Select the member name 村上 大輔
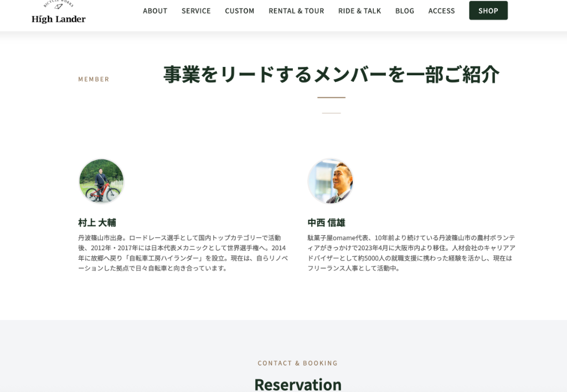567x392 pixels. tap(97, 223)
